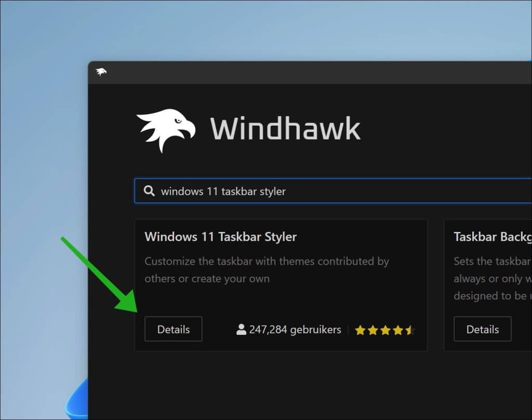This screenshot has width=532, height=420.
Task: Click the half-filled fifth rating star
Action: 410,330
